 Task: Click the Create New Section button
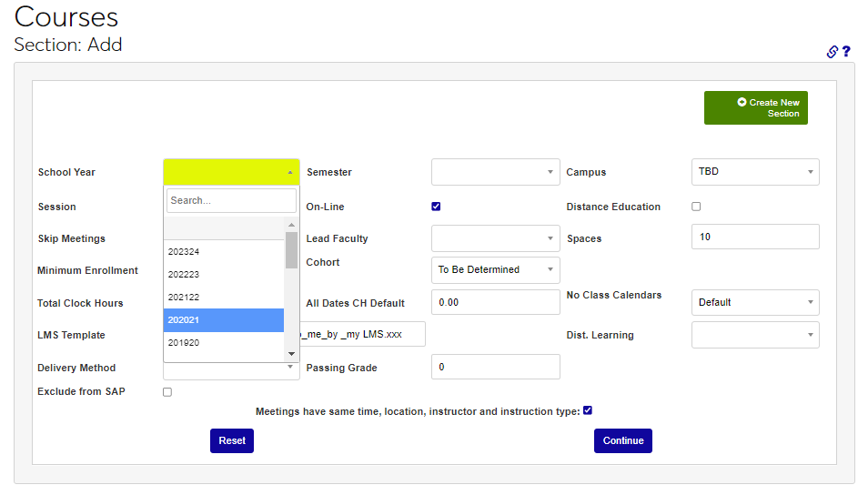755,108
